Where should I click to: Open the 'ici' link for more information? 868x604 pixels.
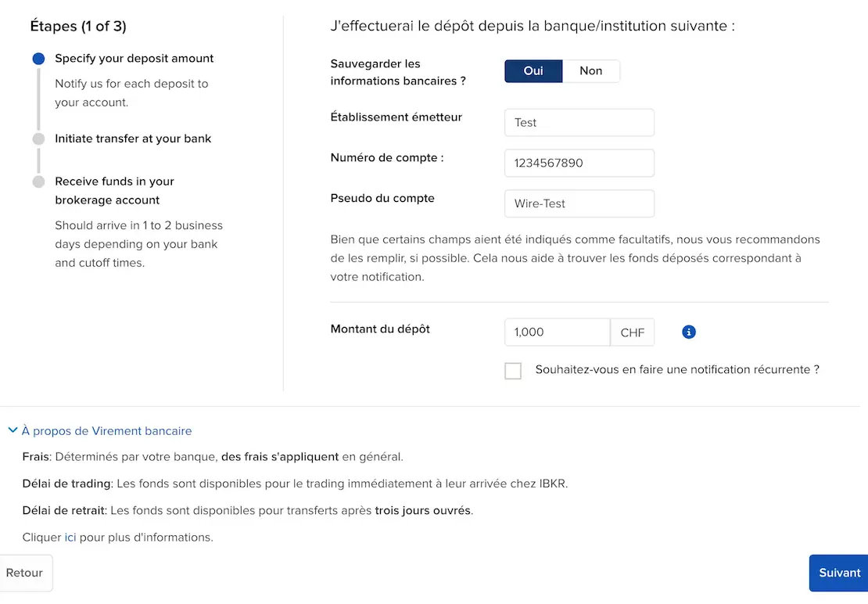click(70, 537)
